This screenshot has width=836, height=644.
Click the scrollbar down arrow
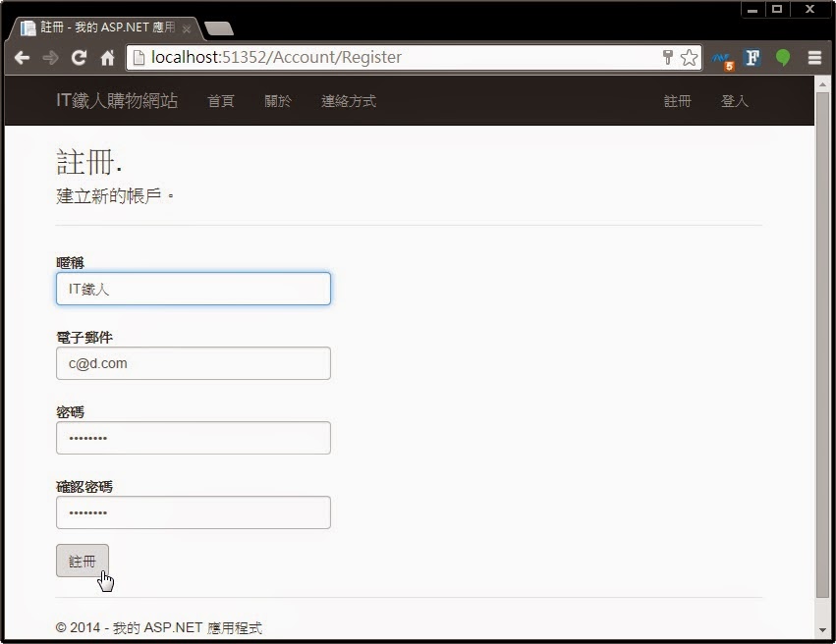coord(822,630)
